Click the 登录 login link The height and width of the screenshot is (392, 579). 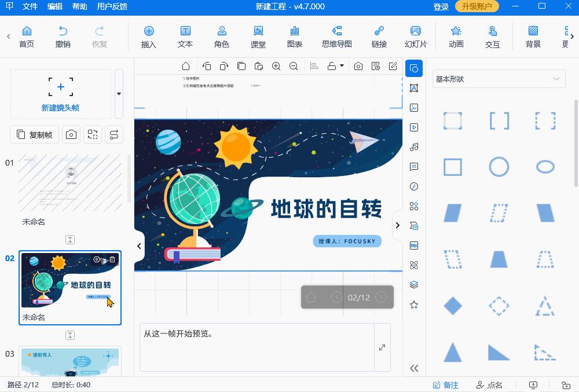click(x=441, y=7)
